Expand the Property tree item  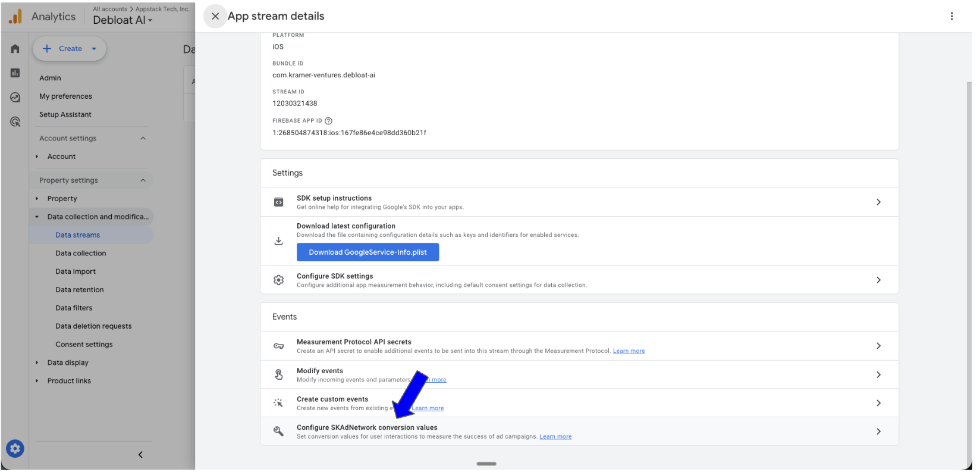point(37,199)
